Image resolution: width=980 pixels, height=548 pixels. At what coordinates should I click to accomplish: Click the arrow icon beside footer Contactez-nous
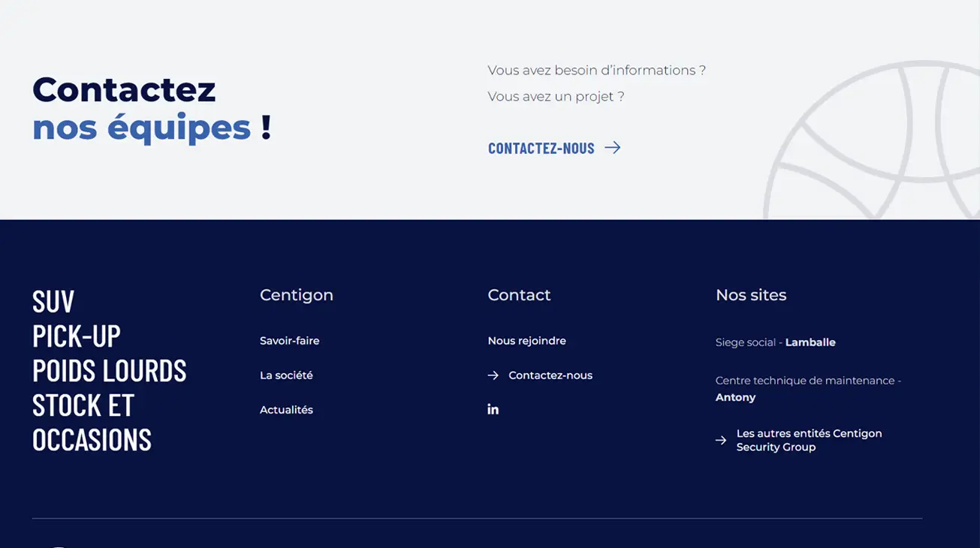493,375
